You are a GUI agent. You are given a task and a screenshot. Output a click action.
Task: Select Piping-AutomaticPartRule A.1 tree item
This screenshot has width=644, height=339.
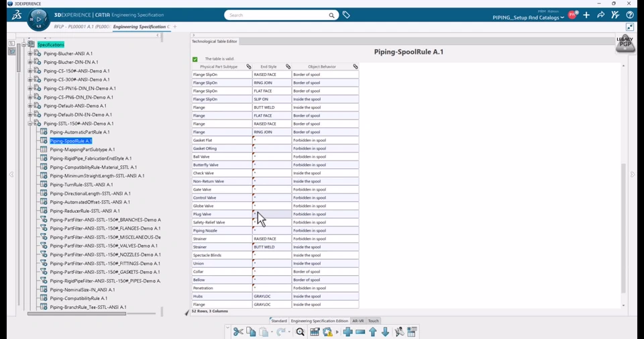pyautogui.click(x=80, y=132)
